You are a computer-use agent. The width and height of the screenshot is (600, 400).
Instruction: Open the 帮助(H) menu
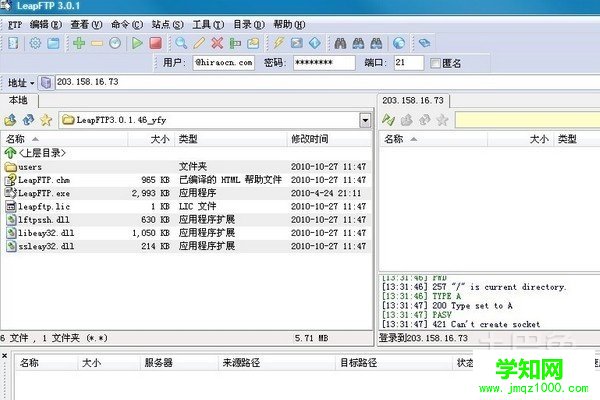click(x=289, y=25)
